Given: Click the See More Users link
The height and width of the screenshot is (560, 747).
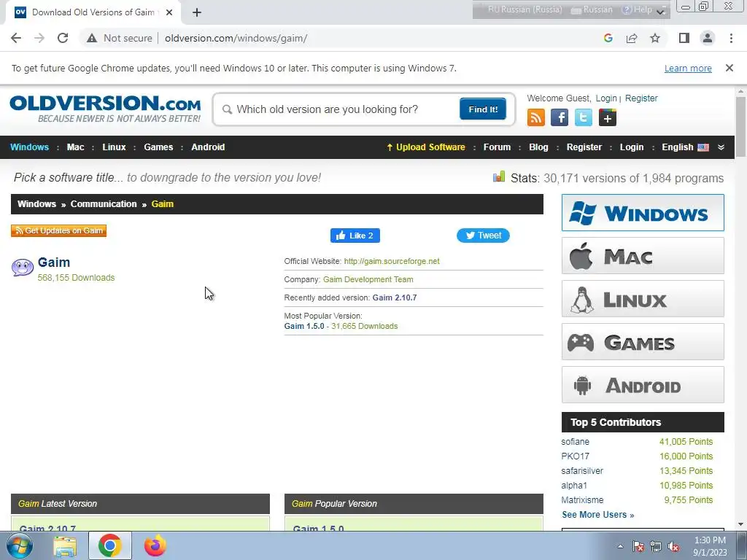Looking at the screenshot, I should coord(598,515).
